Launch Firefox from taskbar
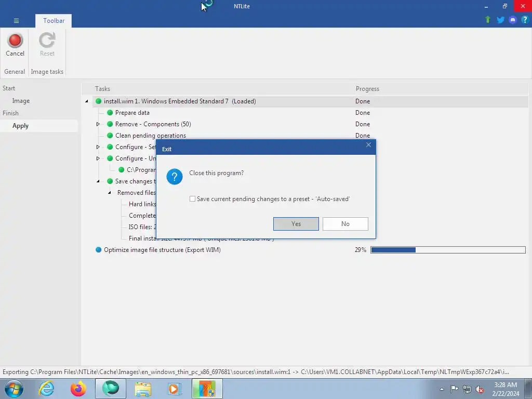This screenshot has height=399, width=532. coord(78,389)
